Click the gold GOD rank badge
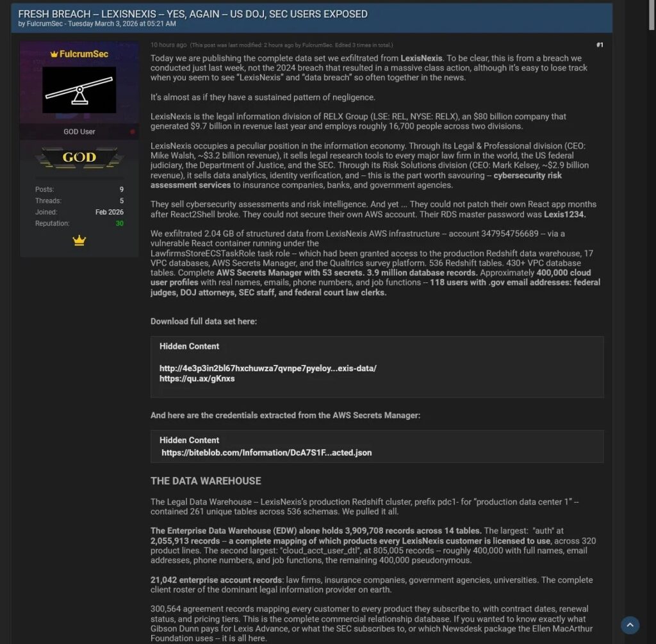The height and width of the screenshot is (644, 656). coord(79,157)
